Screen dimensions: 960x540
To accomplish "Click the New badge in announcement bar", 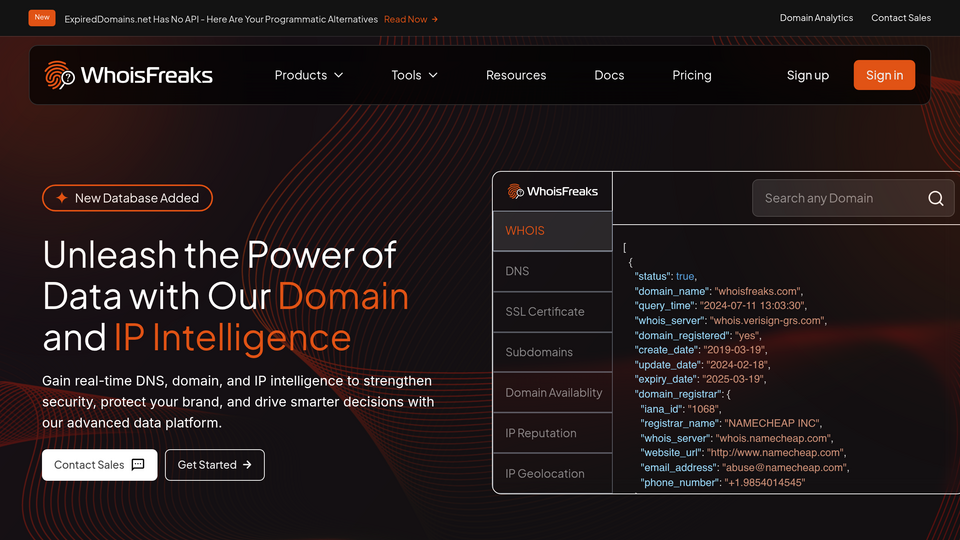I will pyautogui.click(x=42, y=18).
